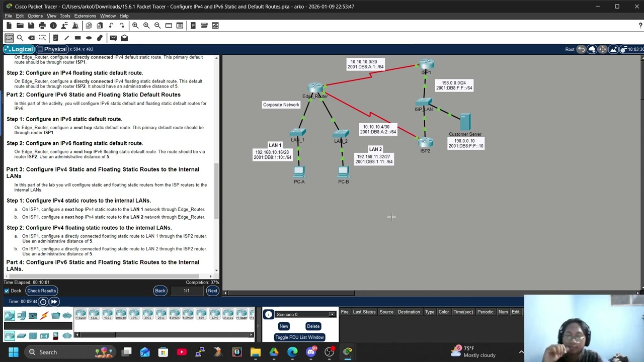Screen dimensions: 644x362
Task: Select the Delete tool
Action: click(31, 38)
